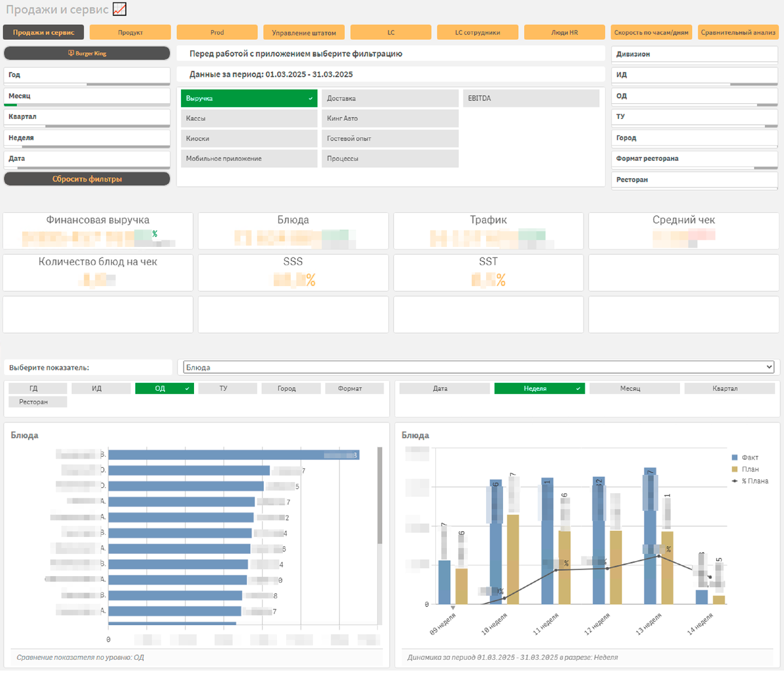Expand the ТУ filter on right panel

[x=694, y=117]
